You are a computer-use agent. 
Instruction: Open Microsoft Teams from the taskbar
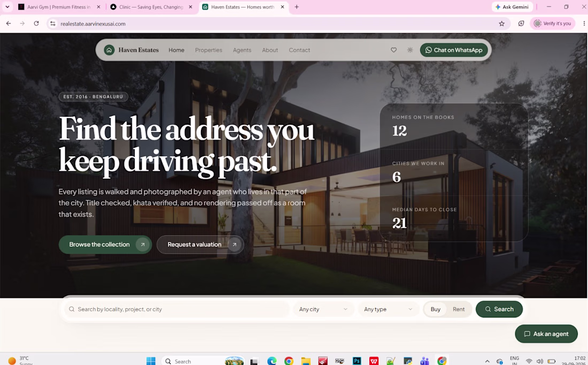(x=424, y=361)
